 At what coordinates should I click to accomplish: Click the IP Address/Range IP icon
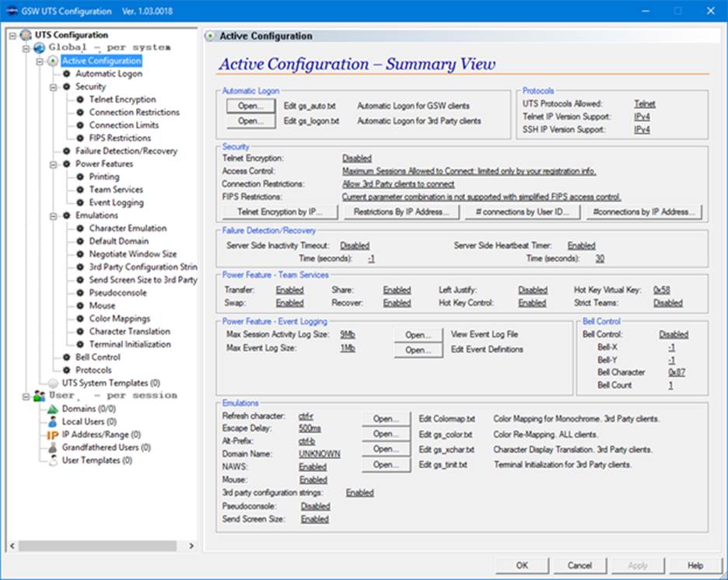pyautogui.click(x=52, y=435)
